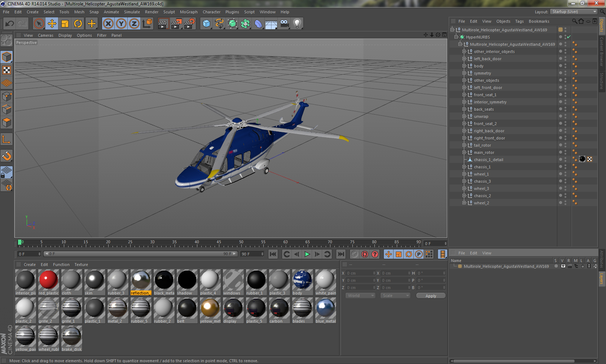Select the Scale tool

tap(65, 24)
